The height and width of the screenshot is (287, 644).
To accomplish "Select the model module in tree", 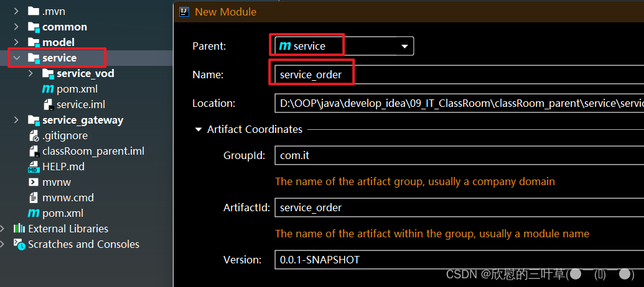I will [x=58, y=43].
